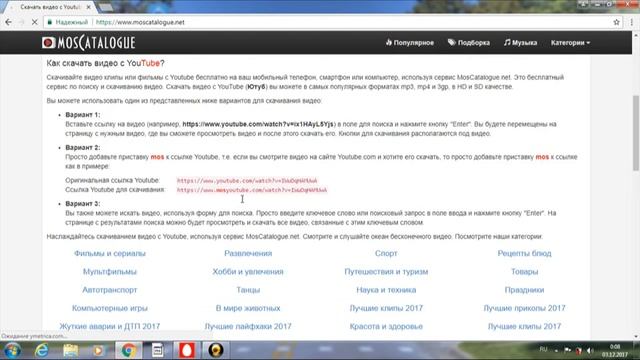Click the taskbar clock and date
Image resolution: width=640 pixels, height=360 pixels.
point(615,351)
